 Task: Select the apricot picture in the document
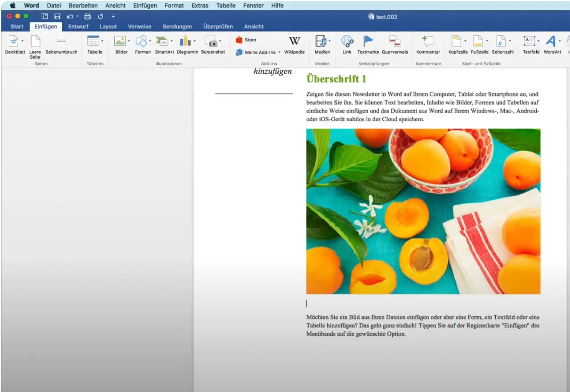[x=423, y=211]
